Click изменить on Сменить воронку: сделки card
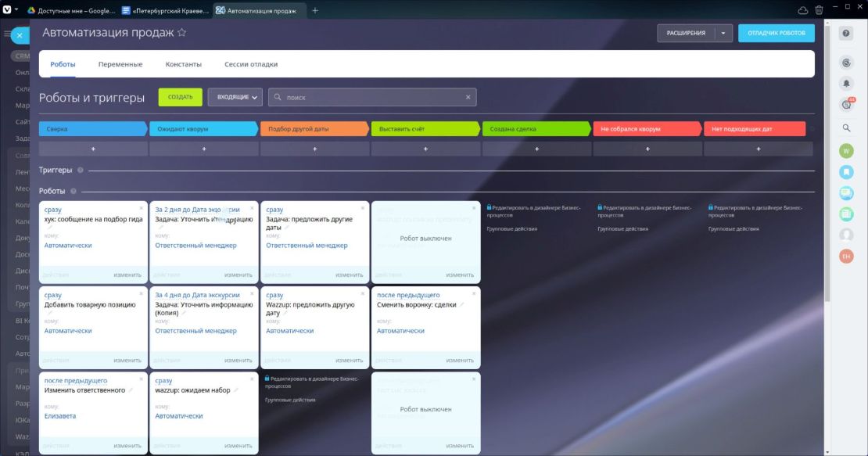Image resolution: width=868 pixels, height=456 pixels. pos(460,361)
